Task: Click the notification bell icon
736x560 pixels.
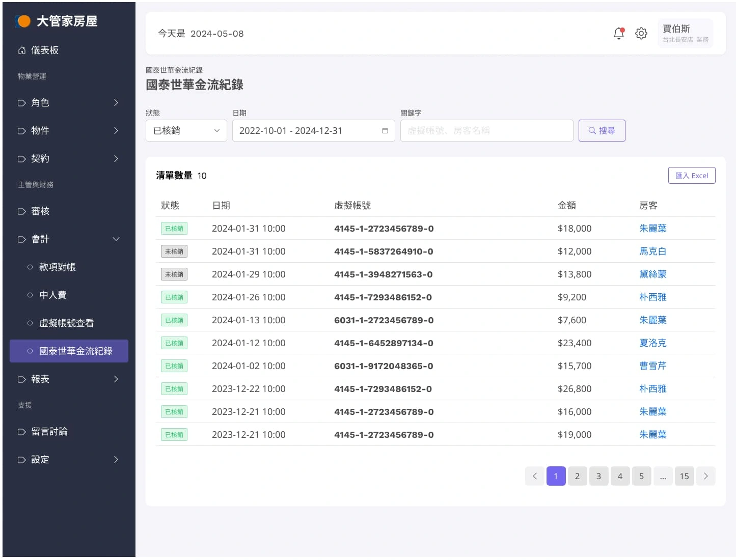Action: pos(618,33)
